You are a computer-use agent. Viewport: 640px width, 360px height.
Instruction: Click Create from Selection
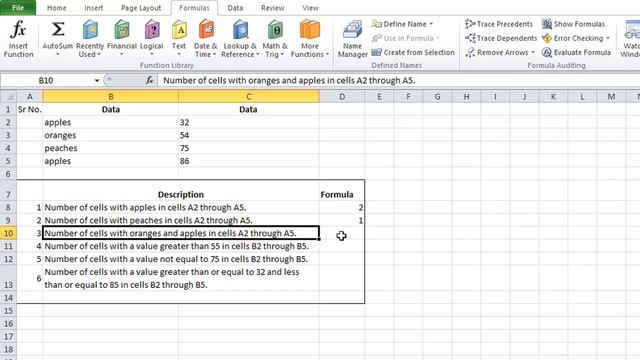(x=413, y=52)
